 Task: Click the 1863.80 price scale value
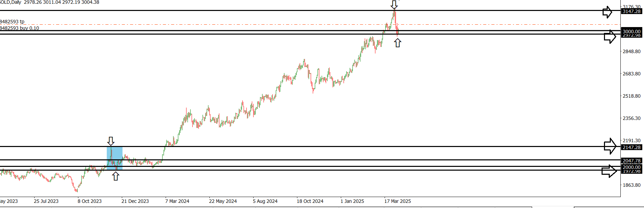pyautogui.click(x=632, y=185)
